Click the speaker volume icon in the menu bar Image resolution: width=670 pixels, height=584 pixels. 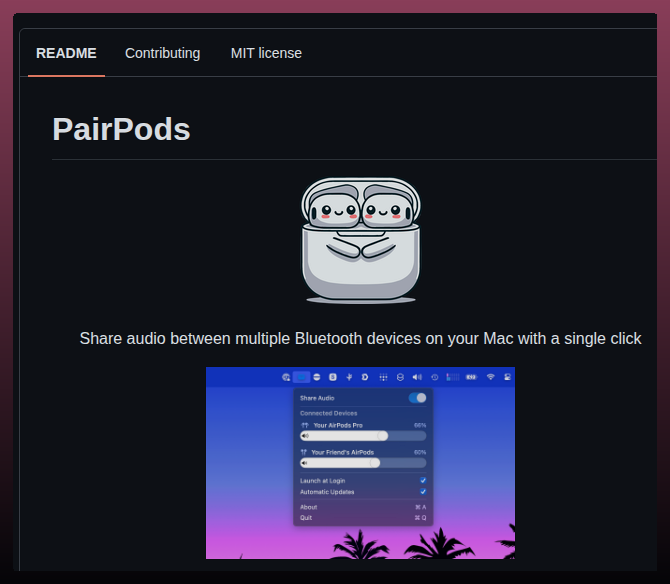tap(417, 377)
